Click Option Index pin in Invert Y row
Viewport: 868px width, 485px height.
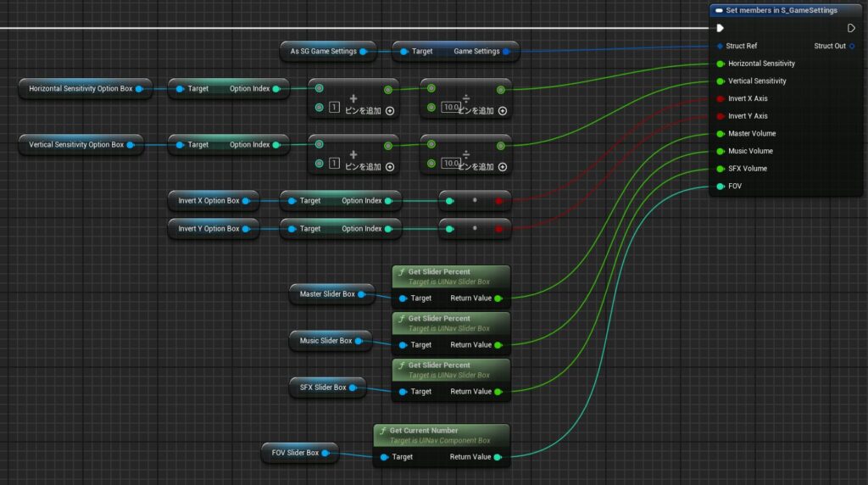click(x=388, y=229)
